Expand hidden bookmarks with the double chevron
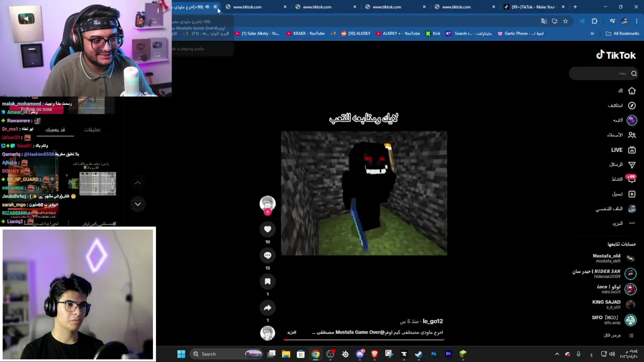This screenshot has height=362, width=644. (x=592, y=34)
